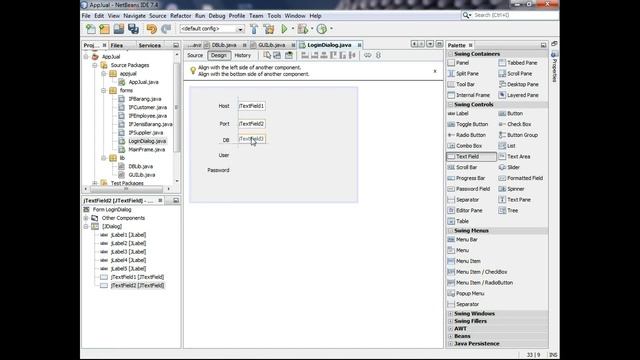
Task: Click the Undo toolbar icon
Action: (x=151, y=29)
